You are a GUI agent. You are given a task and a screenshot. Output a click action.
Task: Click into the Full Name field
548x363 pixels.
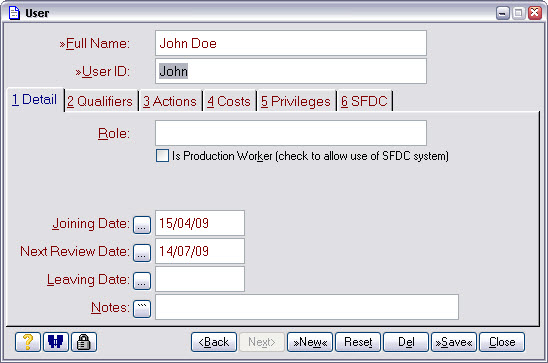coord(291,43)
